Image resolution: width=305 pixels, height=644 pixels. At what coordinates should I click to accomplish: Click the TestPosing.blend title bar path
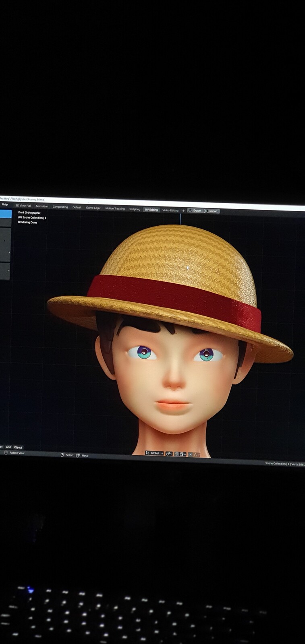pos(23,199)
